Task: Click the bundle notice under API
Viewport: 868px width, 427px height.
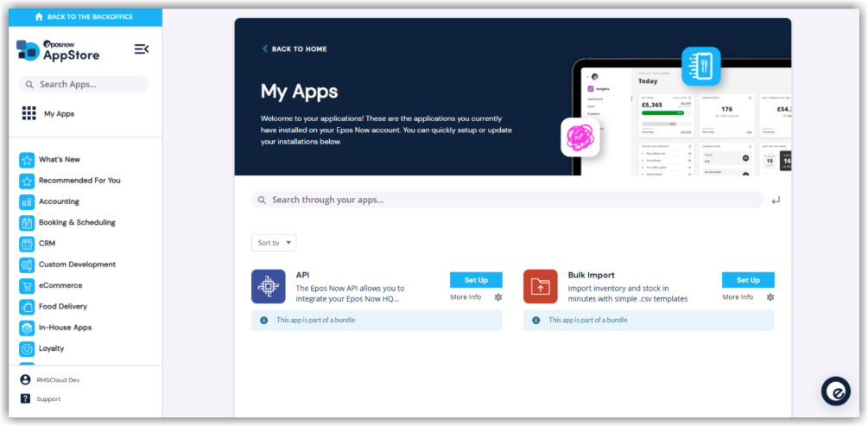Action: click(x=377, y=320)
